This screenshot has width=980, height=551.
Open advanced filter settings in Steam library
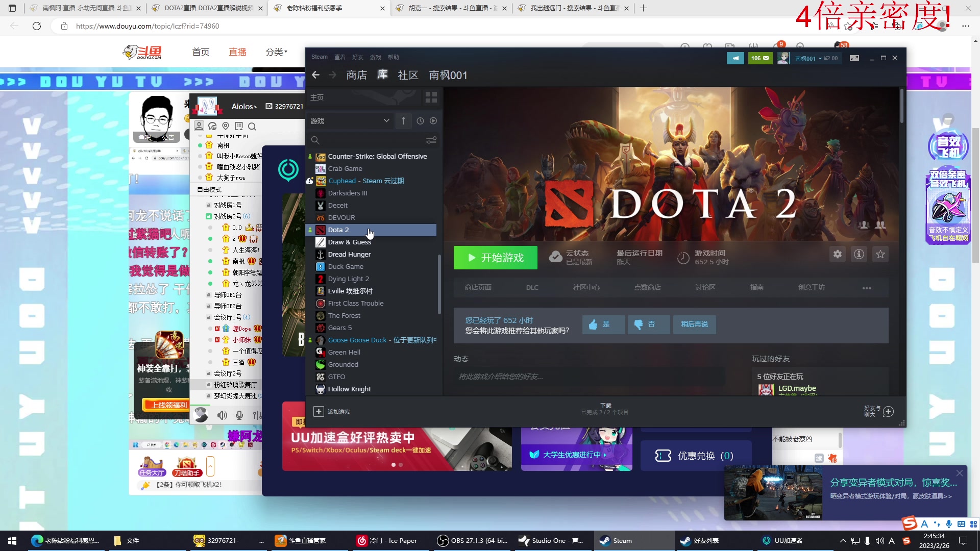pos(431,140)
